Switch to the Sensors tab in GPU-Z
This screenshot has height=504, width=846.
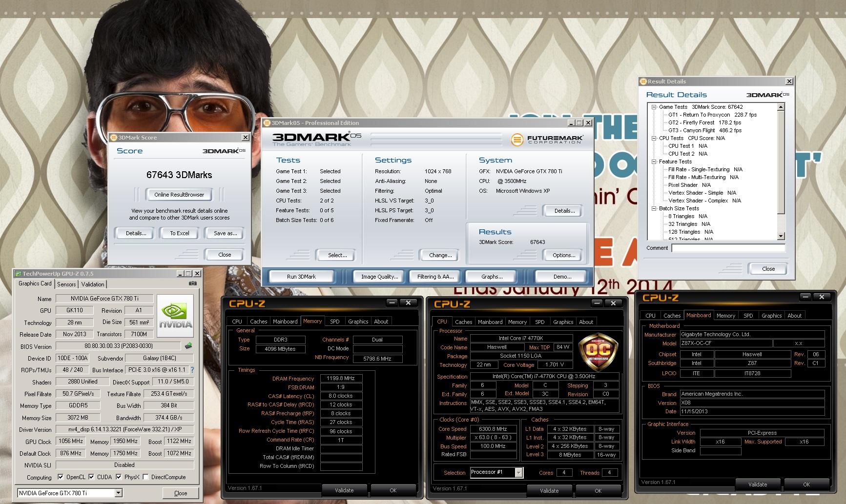pyautogui.click(x=66, y=284)
